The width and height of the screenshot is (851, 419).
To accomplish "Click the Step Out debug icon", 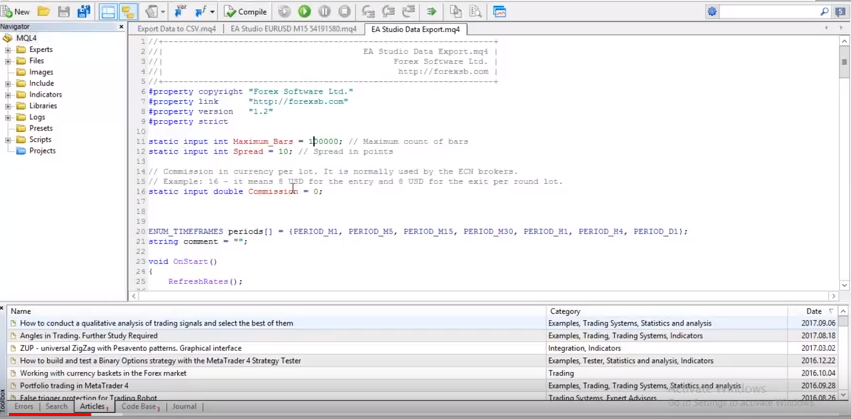I will 408,11.
